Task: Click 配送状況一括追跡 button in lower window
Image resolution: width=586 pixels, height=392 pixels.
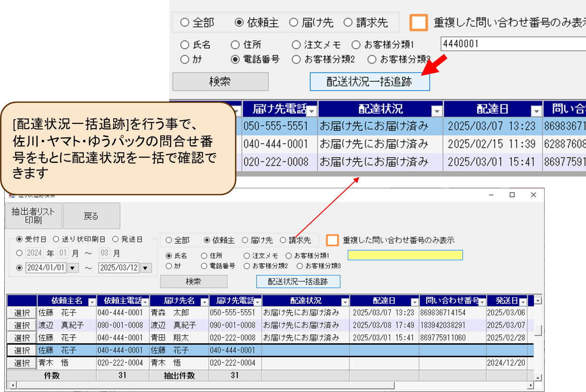Action: pos(298,282)
